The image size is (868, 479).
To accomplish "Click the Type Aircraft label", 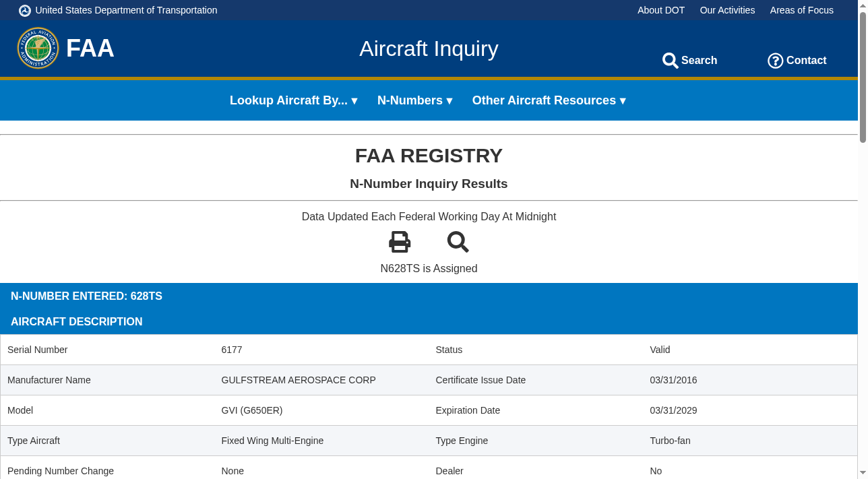I will point(34,441).
